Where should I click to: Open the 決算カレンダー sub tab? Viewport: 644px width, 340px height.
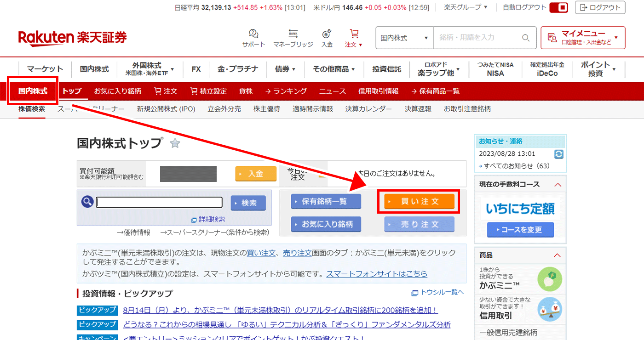369,109
